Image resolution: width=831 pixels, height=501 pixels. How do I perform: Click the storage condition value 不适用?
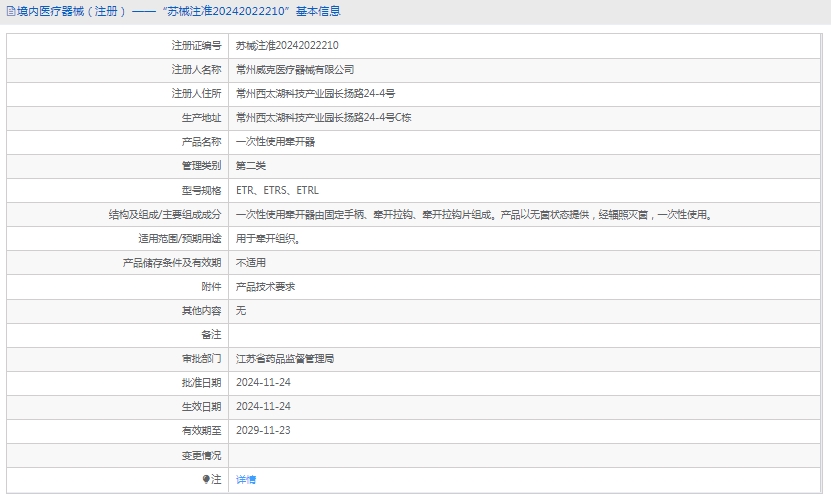[251, 263]
